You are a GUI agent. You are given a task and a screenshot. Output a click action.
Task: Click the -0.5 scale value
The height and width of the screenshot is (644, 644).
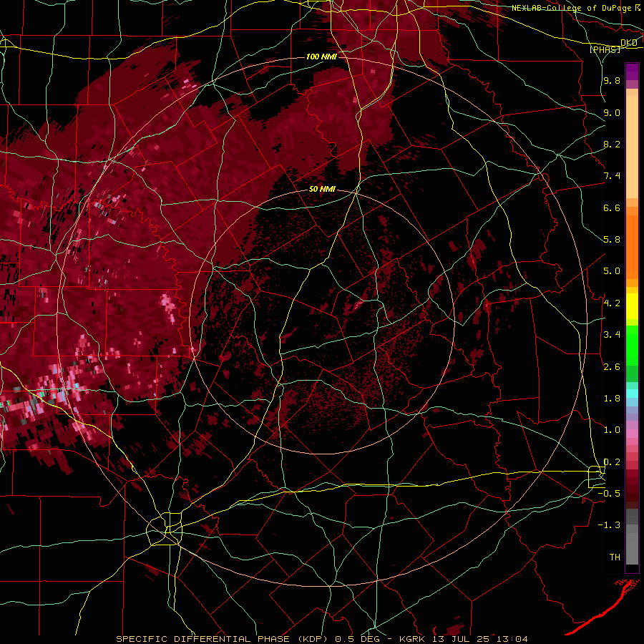(x=609, y=493)
